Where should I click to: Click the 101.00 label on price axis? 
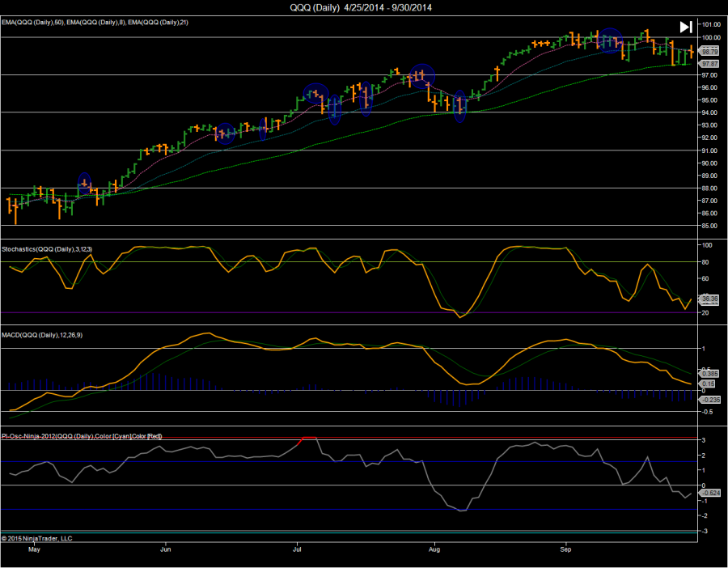pyautogui.click(x=711, y=25)
